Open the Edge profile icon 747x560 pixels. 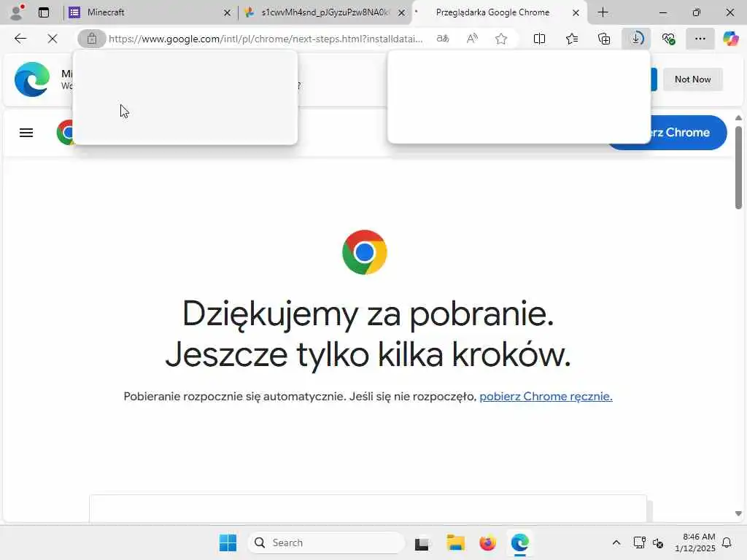(17, 12)
